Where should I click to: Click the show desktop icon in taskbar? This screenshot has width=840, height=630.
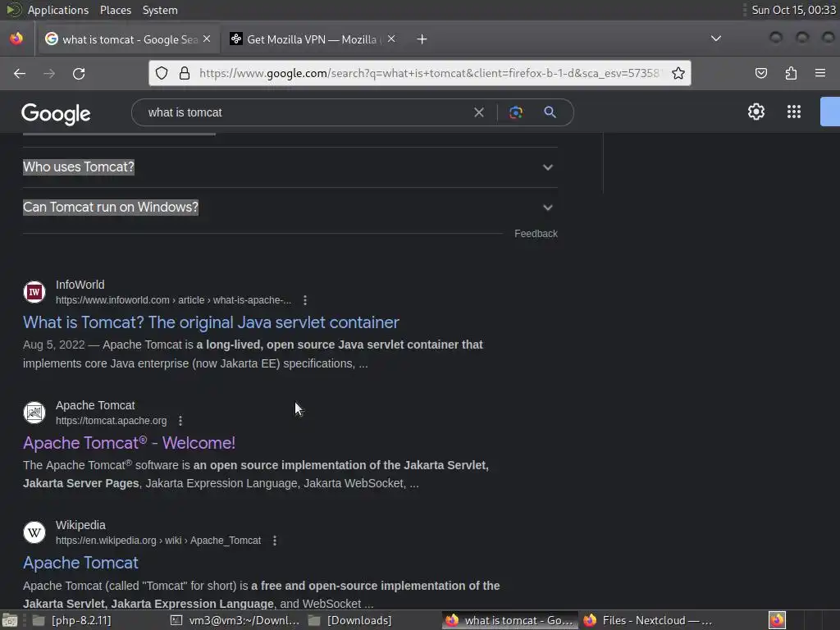(x=10, y=621)
